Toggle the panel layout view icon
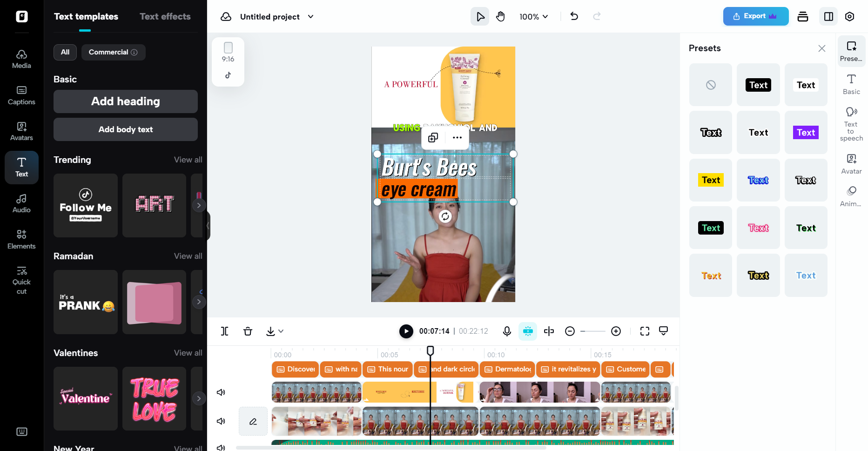This screenshot has height=451, width=868. (x=828, y=17)
